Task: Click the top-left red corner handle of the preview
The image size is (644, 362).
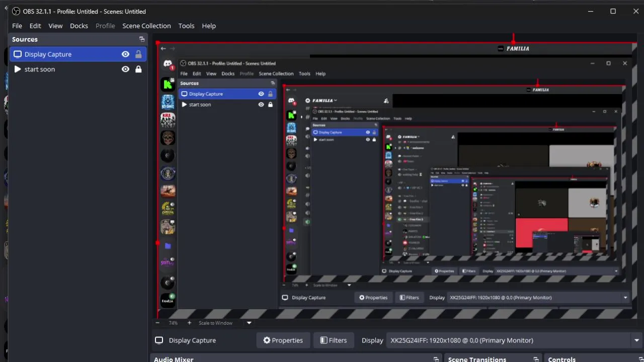Action: 158,43
